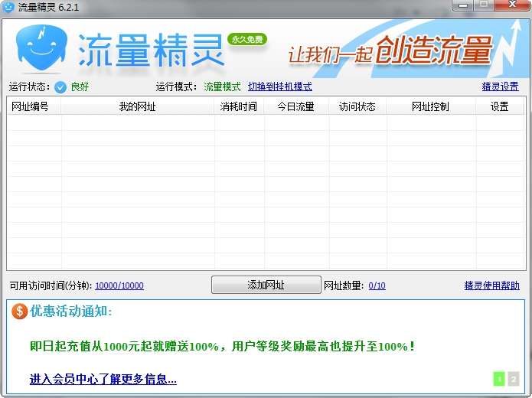Click the 消耗时间 column header

(x=239, y=106)
